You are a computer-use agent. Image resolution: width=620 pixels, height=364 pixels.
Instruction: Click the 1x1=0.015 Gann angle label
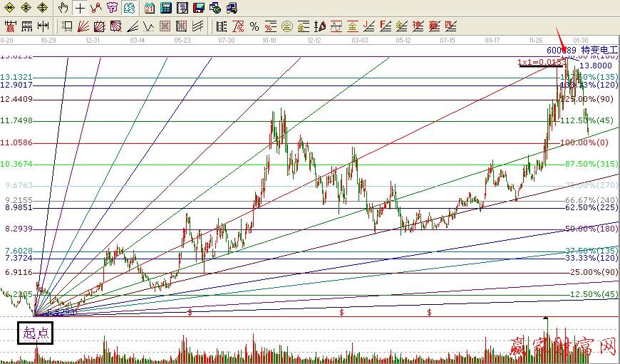(541, 63)
